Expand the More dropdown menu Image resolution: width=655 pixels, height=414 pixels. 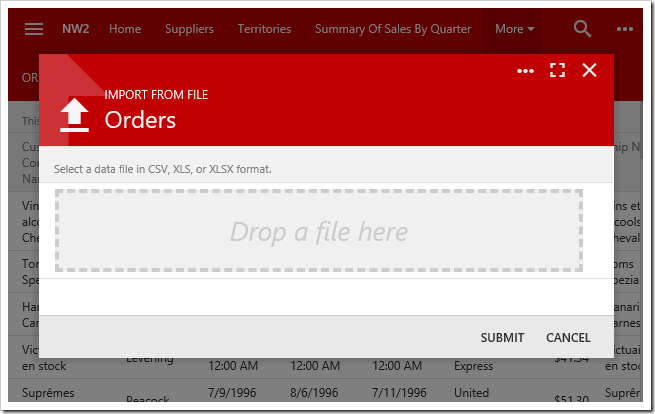[514, 29]
